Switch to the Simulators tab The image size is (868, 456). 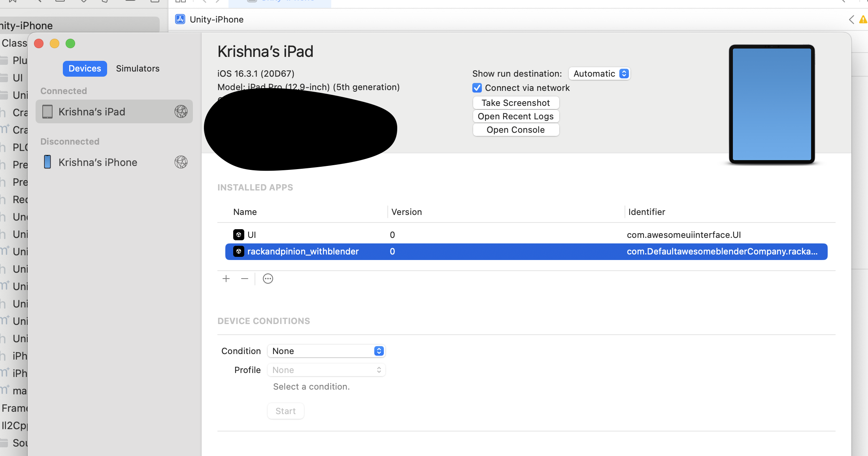138,68
